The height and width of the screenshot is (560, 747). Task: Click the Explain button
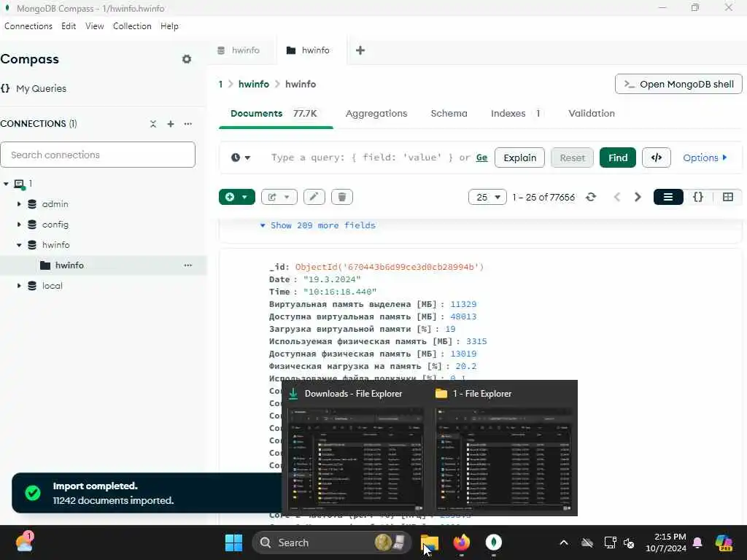pyautogui.click(x=519, y=157)
